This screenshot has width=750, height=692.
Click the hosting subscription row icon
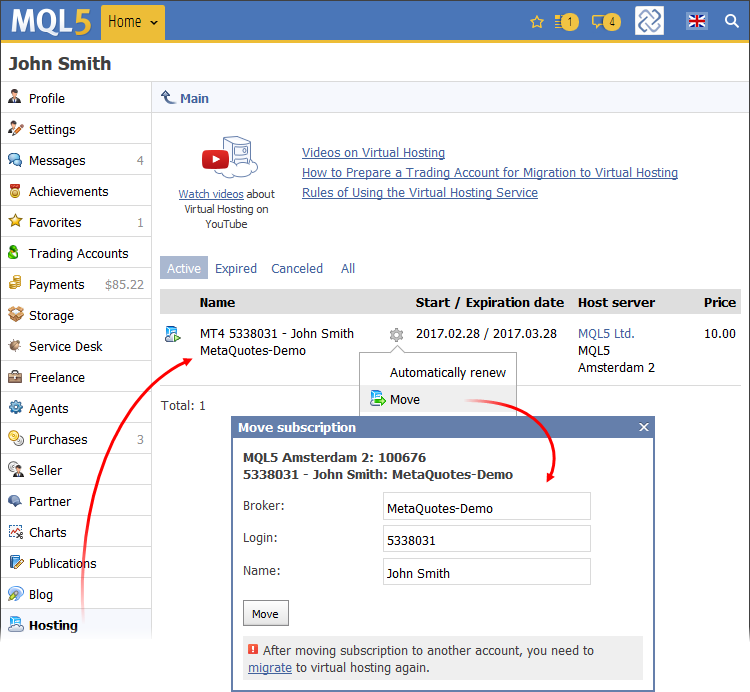point(172,334)
